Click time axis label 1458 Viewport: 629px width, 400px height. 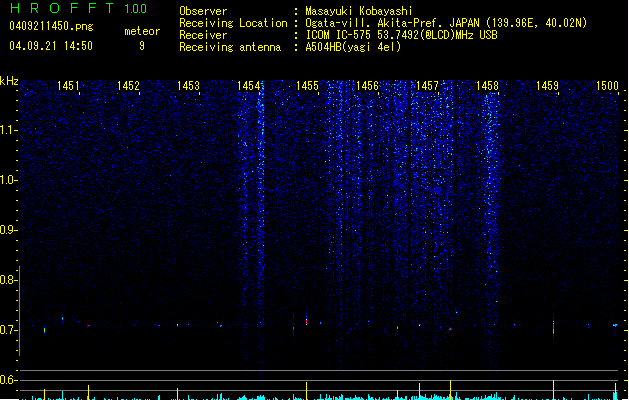pyautogui.click(x=487, y=85)
